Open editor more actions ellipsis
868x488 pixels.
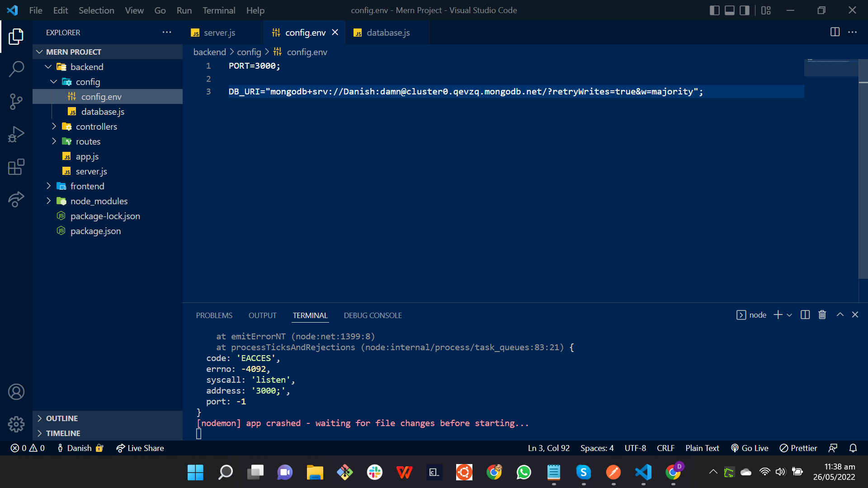[x=852, y=32]
